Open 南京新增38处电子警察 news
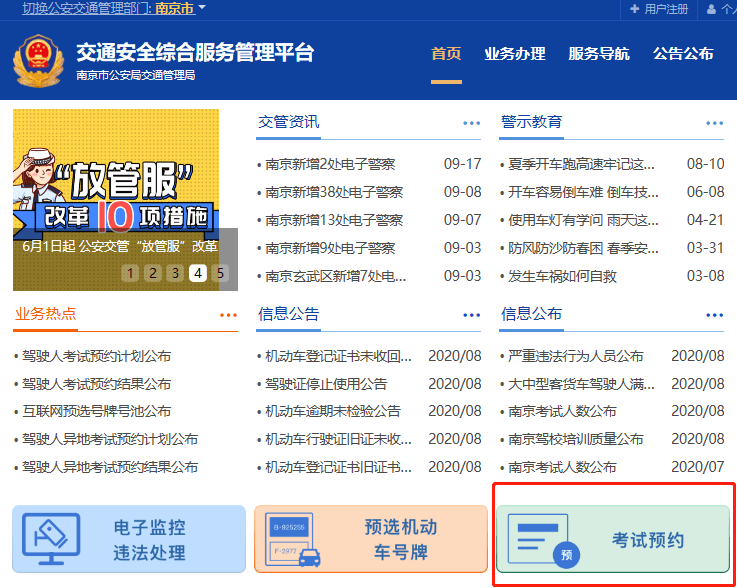The image size is (737, 588). (x=334, y=192)
